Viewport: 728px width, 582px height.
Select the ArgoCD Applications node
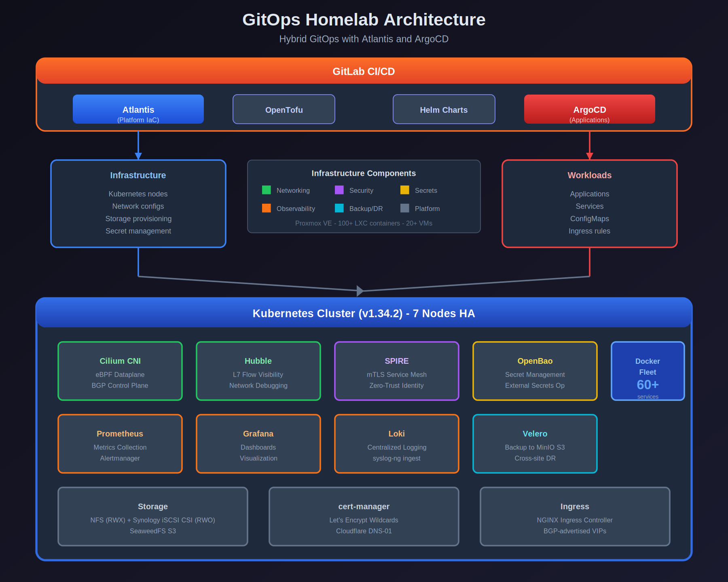point(589,109)
